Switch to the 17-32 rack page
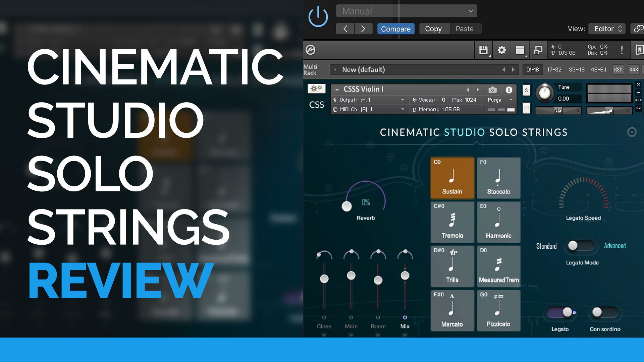Image resolution: width=644 pixels, height=362 pixels. click(x=554, y=69)
